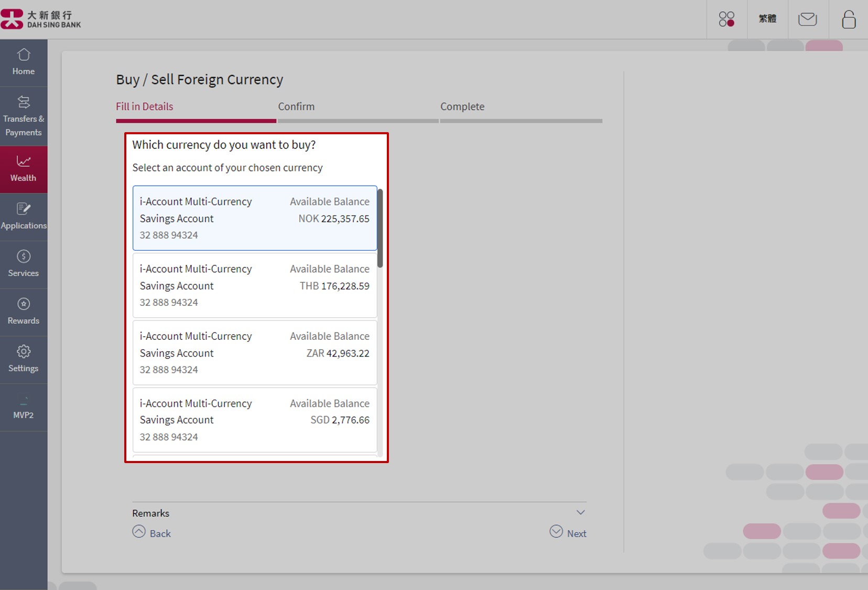
Task: Open MVP2 sidebar item
Action: [24, 407]
